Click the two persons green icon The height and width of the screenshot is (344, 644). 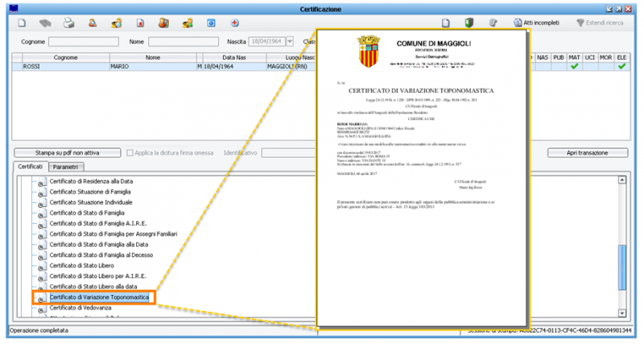(188, 23)
